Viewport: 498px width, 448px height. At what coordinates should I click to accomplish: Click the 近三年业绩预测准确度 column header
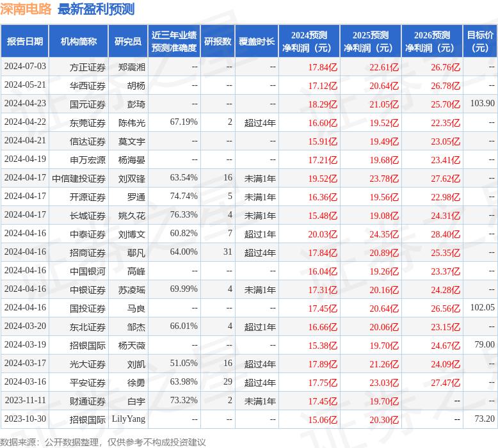174,42
